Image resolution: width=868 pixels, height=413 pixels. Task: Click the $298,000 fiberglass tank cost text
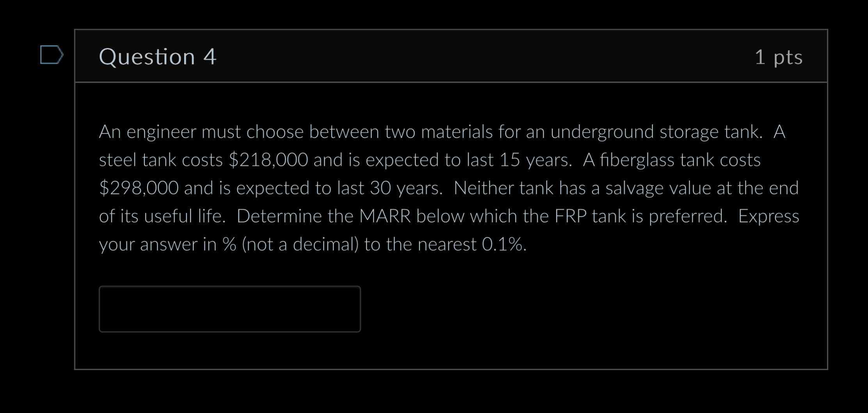pyautogui.click(x=138, y=188)
